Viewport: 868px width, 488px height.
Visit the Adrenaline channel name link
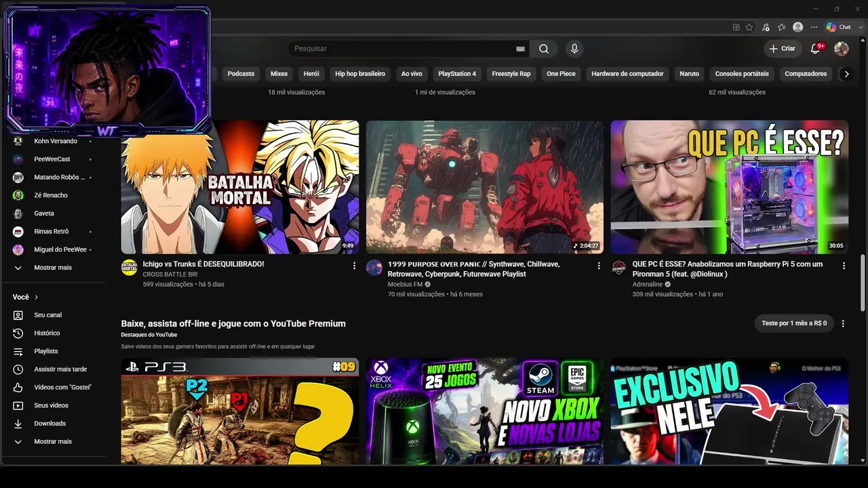[x=648, y=285]
